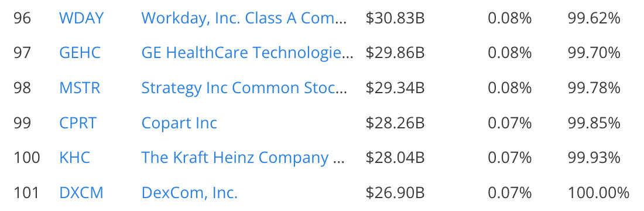Select rank number 96 cell

pyautogui.click(x=22, y=18)
